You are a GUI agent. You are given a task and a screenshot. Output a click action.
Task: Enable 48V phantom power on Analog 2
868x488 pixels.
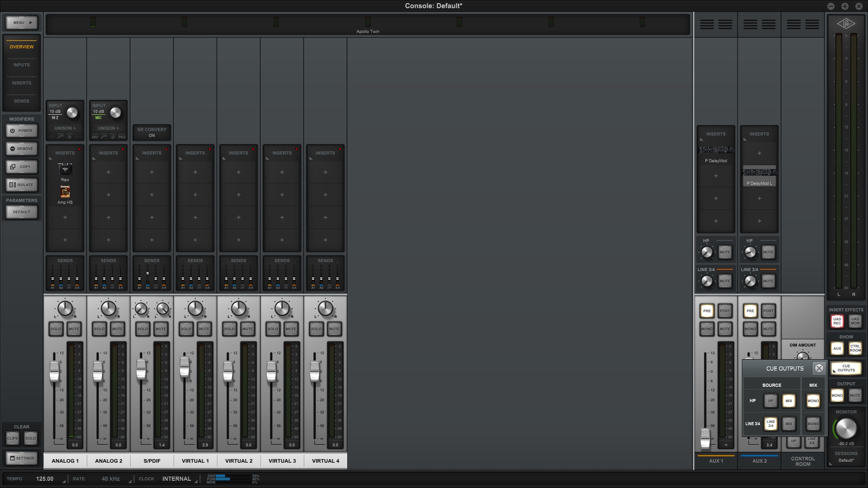tap(95, 136)
